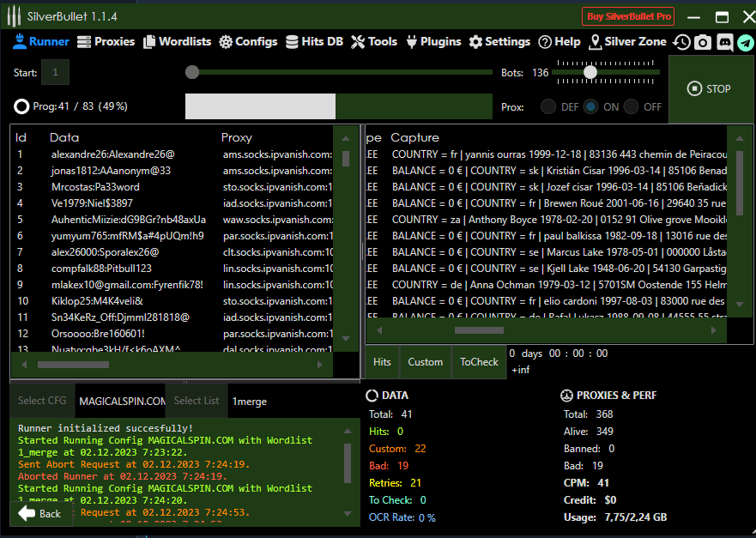
Task: Open the ToCheck tab
Action: [479, 362]
